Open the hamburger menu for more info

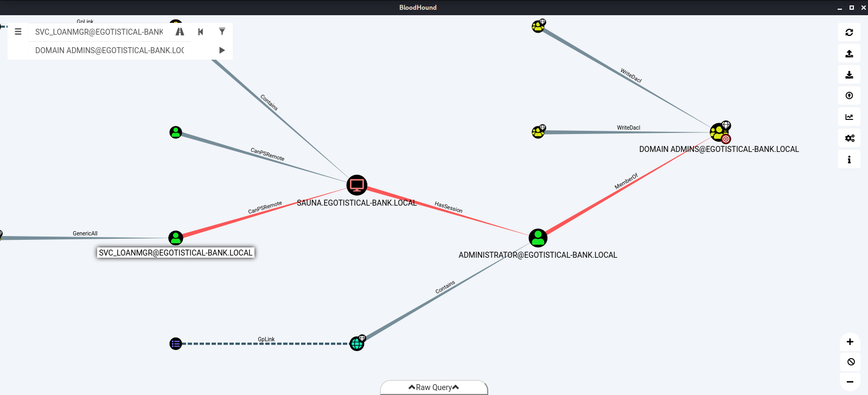[x=18, y=31]
